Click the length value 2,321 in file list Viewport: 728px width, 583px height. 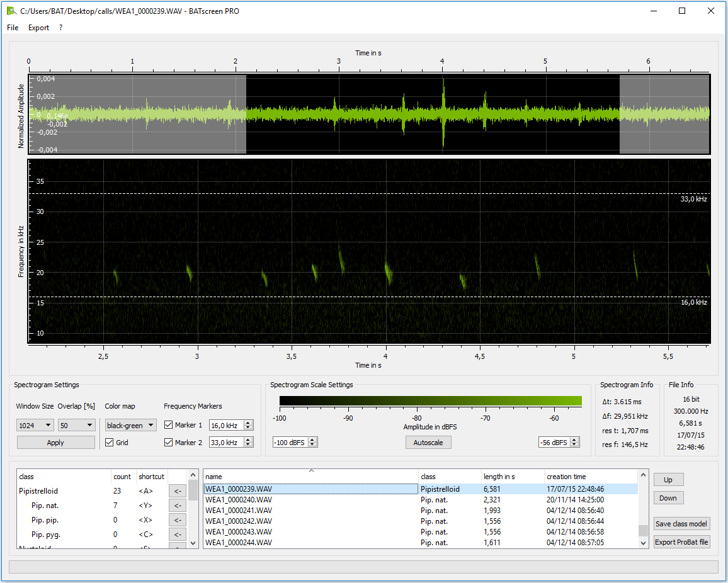point(492,499)
